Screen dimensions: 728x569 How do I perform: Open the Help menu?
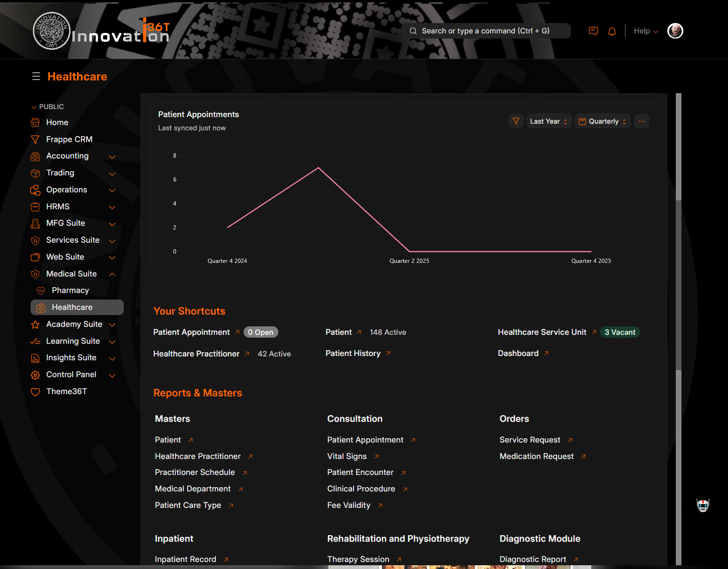645,31
